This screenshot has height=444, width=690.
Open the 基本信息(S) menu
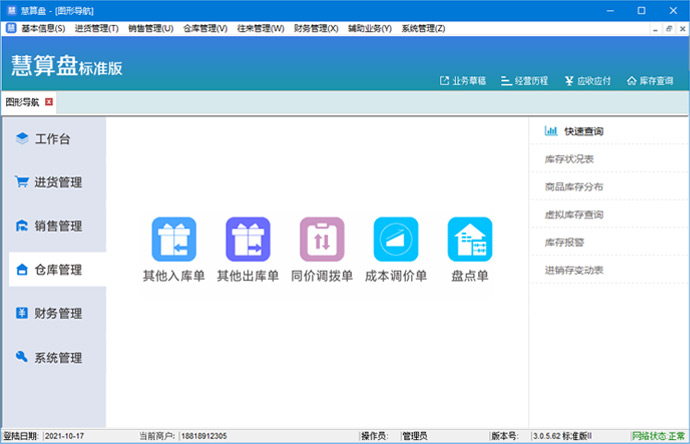click(45, 29)
